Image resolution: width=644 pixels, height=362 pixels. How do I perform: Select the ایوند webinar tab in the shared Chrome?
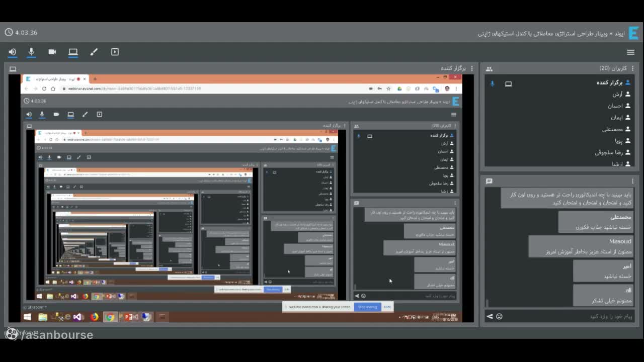(x=56, y=79)
